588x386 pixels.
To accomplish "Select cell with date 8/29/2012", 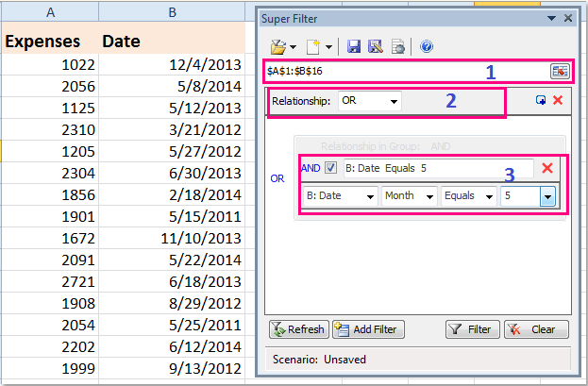I will tap(172, 304).
